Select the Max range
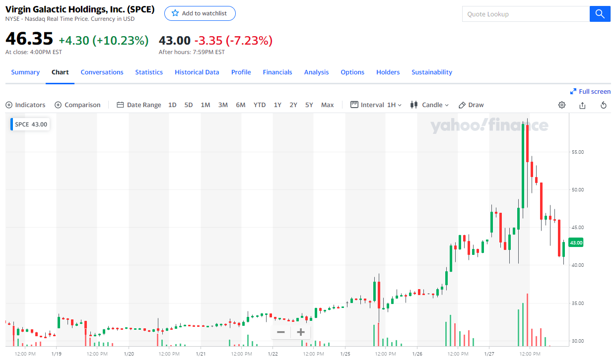The height and width of the screenshot is (364, 616). coord(328,105)
